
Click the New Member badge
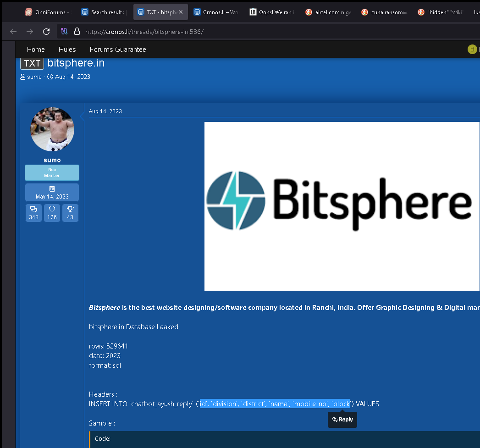pos(52,172)
